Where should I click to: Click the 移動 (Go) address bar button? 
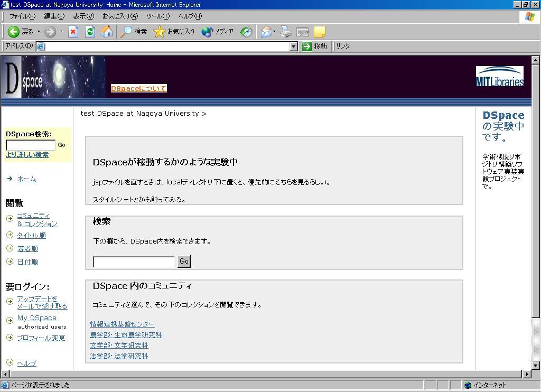pyautogui.click(x=314, y=46)
